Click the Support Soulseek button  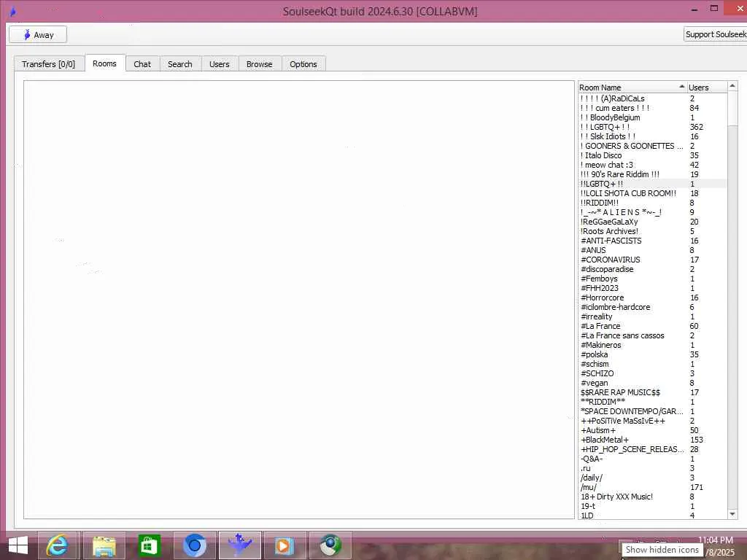(715, 34)
